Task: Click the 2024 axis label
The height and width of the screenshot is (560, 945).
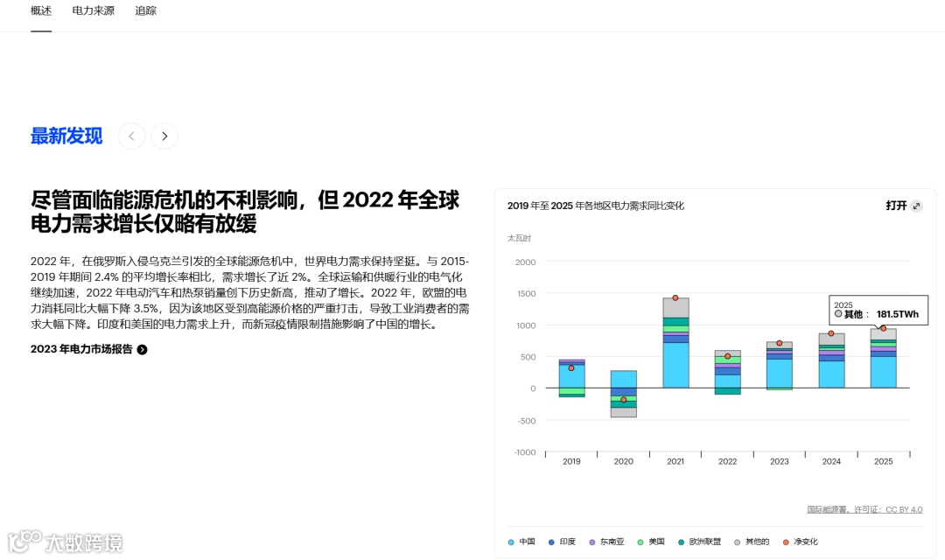Action: 831,461
